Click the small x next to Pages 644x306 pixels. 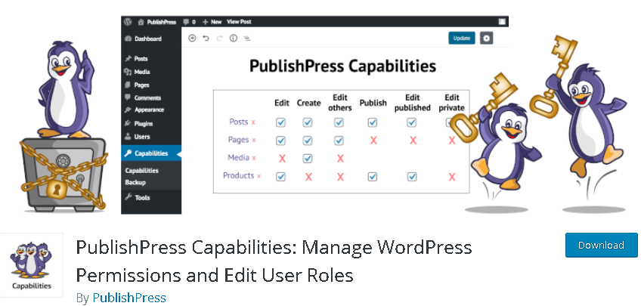[254, 141]
